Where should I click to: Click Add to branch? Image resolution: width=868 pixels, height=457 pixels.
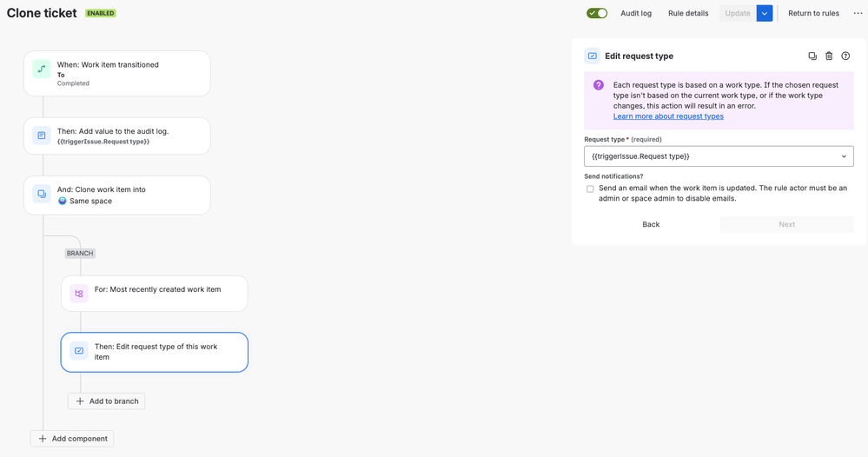pos(106,401)
